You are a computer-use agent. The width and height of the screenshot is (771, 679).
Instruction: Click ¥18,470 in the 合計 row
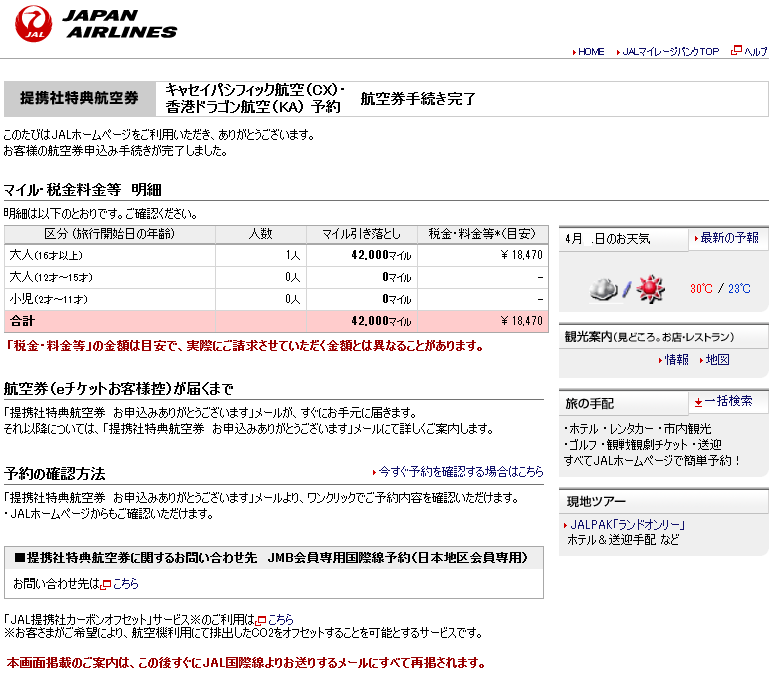(x=522, y=321)
